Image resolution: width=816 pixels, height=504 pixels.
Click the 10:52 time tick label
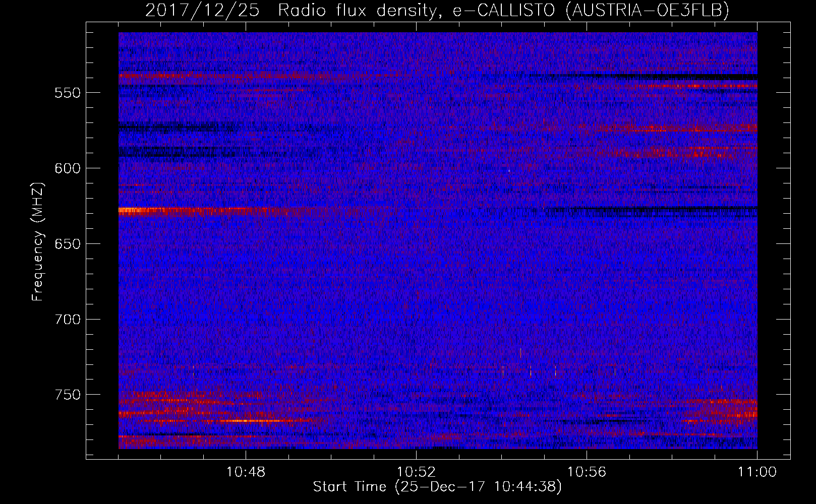point(416,472)
